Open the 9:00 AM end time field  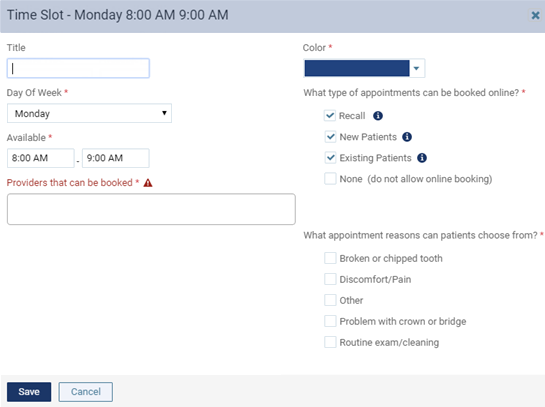coord(116,158)
